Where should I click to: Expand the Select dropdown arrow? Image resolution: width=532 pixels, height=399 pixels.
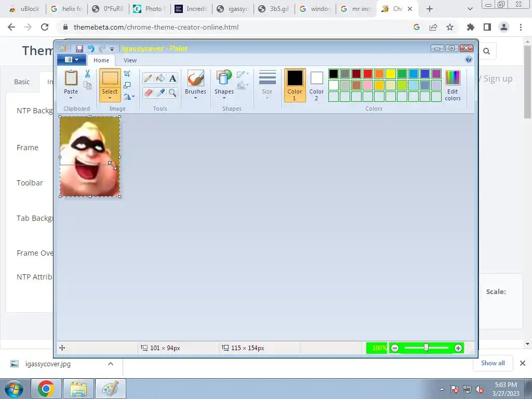click(110, 98)
